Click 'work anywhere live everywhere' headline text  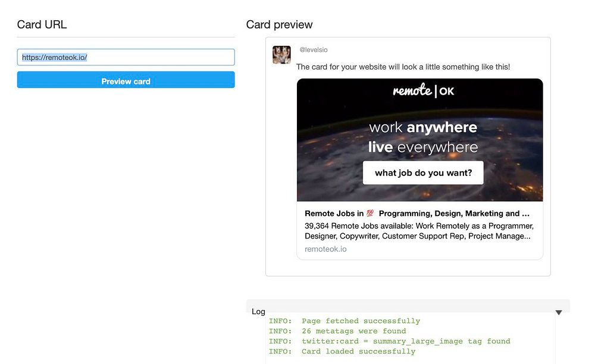pos(423,137)
